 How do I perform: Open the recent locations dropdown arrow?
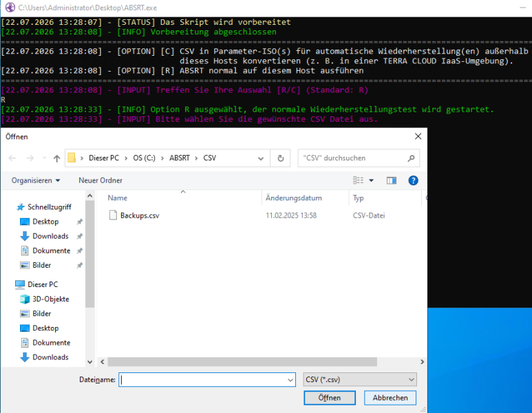pyautogui.click(x=44, y=158)
